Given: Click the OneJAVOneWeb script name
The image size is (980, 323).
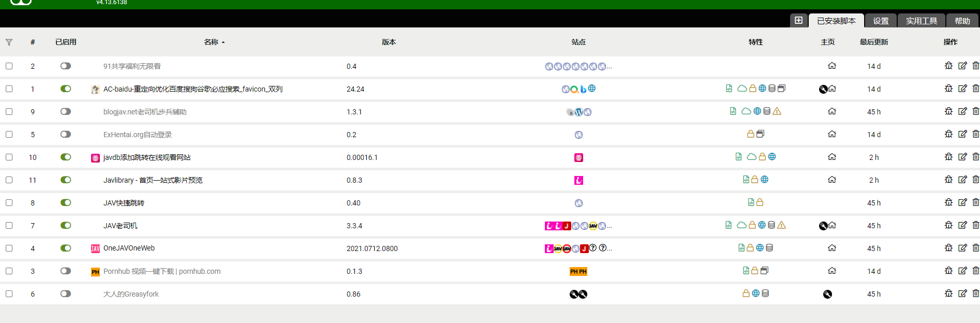Looking at the screenshot, I should pos(129,248).
